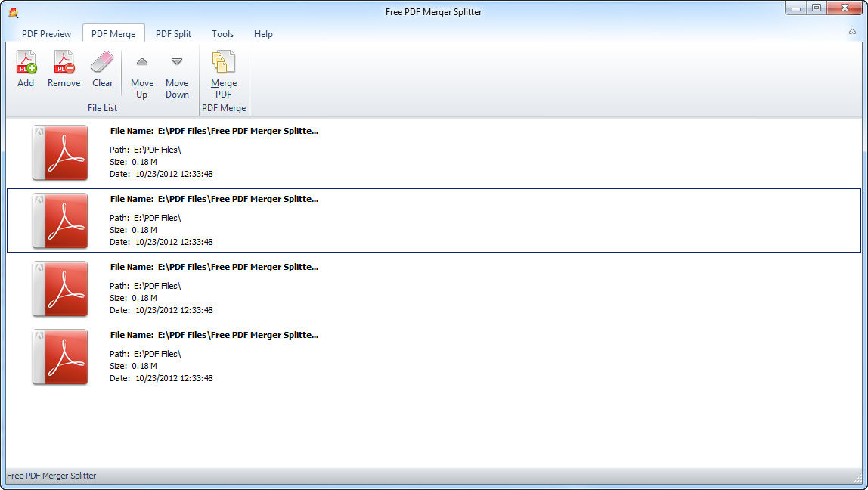Click the app icon in title bar
The height and width of the screenshot is (490, 868).
pos(14,13)
